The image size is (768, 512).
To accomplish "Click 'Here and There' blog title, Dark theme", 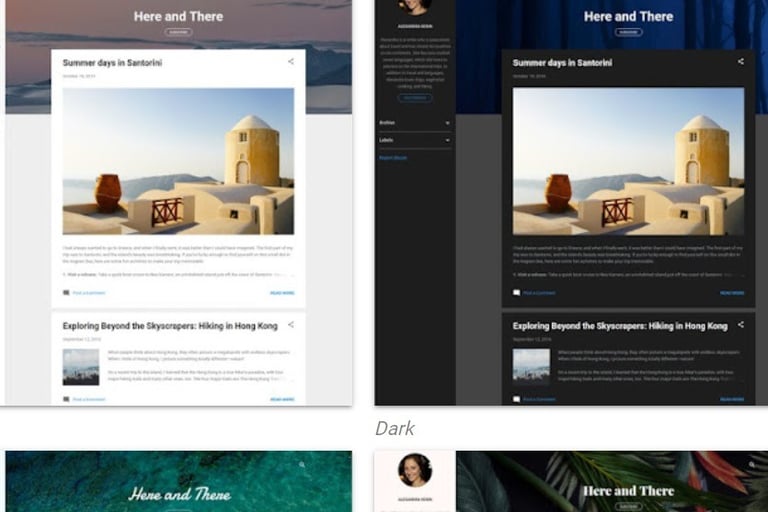I will [x=628, y=16].
